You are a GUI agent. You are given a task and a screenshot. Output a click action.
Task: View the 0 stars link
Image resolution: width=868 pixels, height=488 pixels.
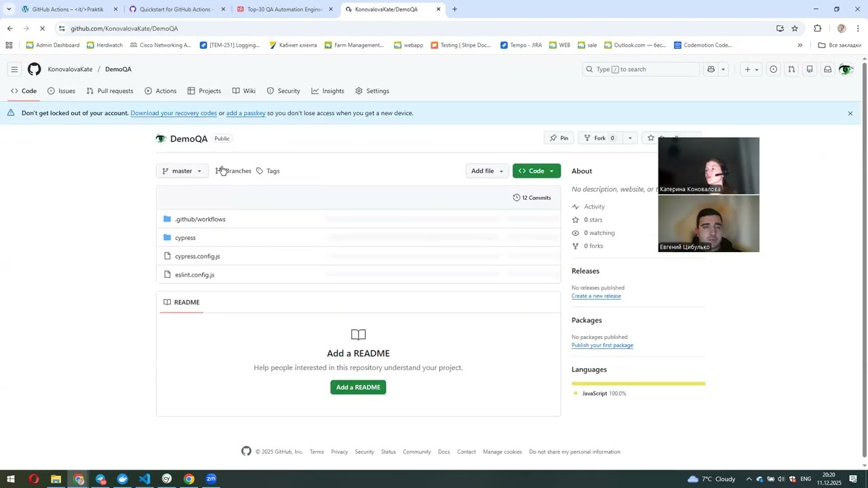[587, 220]
